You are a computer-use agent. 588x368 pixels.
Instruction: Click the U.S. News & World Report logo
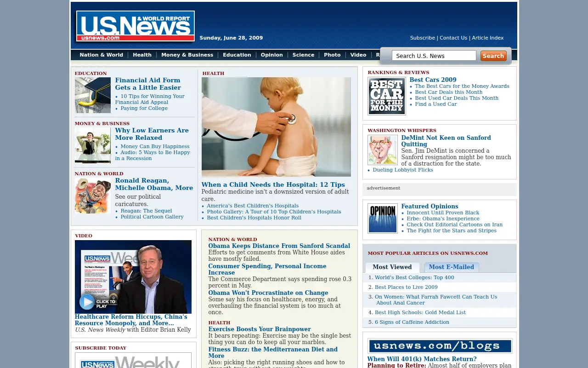(136, 26)
